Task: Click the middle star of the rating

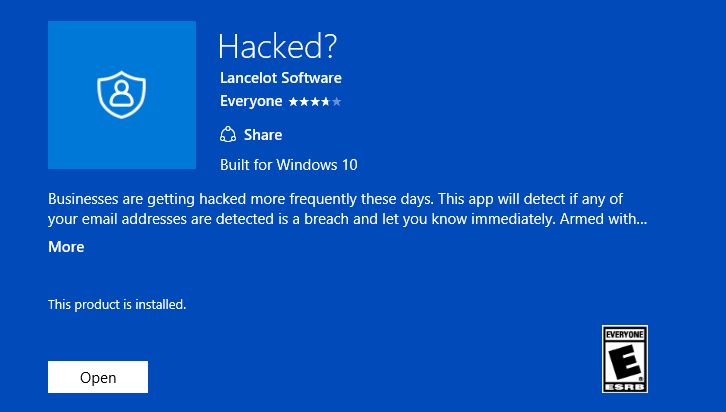Action: tap(314, 101)
